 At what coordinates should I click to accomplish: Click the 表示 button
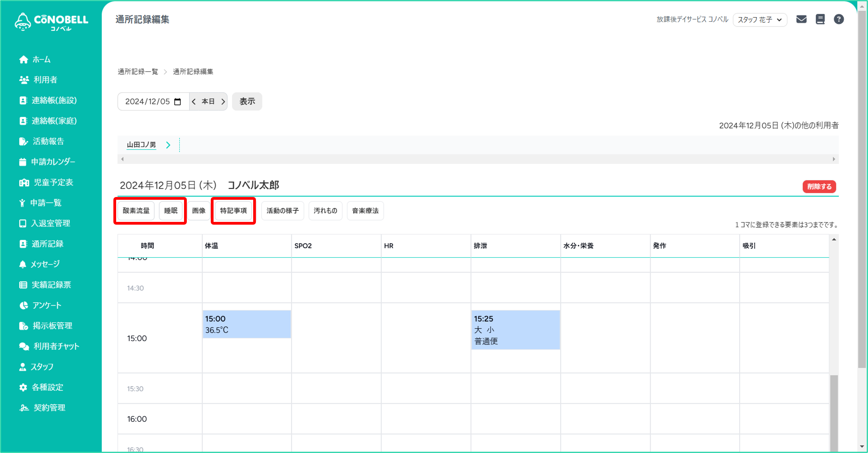pyautogui.click(x=247, y=101)
